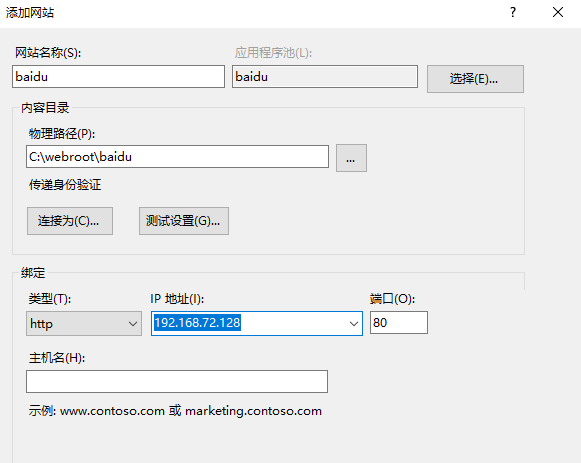Image resolution: width=581 pixels, height=463 pixels.
Task: Click the IP 地址(I) label
Action: pos(177,299)
